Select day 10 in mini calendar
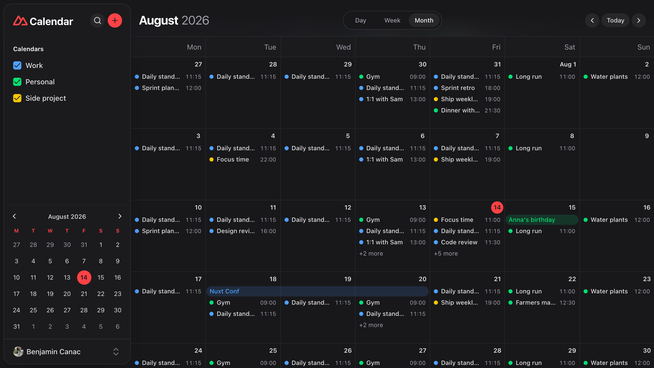The image size is (654, 368). coord(16,277)
